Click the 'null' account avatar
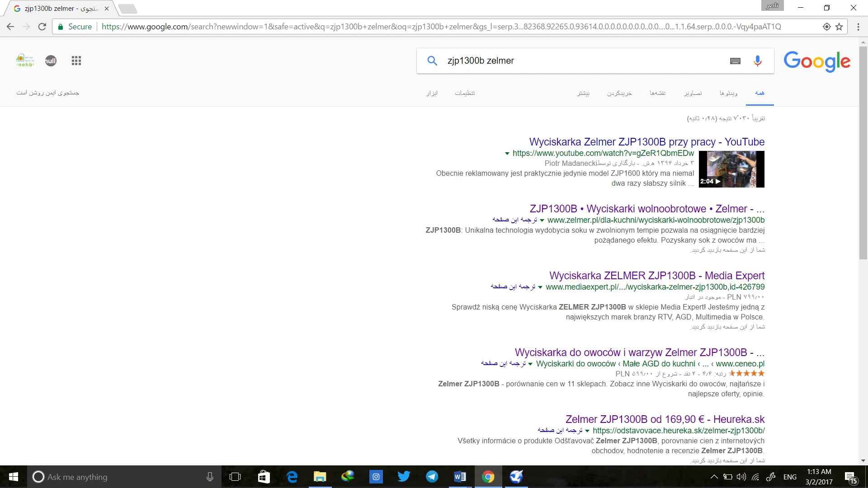This screenshot has height=488, width=868. point(51,61)
